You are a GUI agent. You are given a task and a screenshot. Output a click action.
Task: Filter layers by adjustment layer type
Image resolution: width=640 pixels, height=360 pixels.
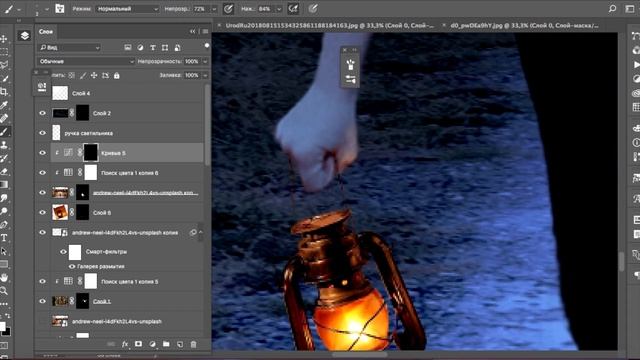point(140,48)
